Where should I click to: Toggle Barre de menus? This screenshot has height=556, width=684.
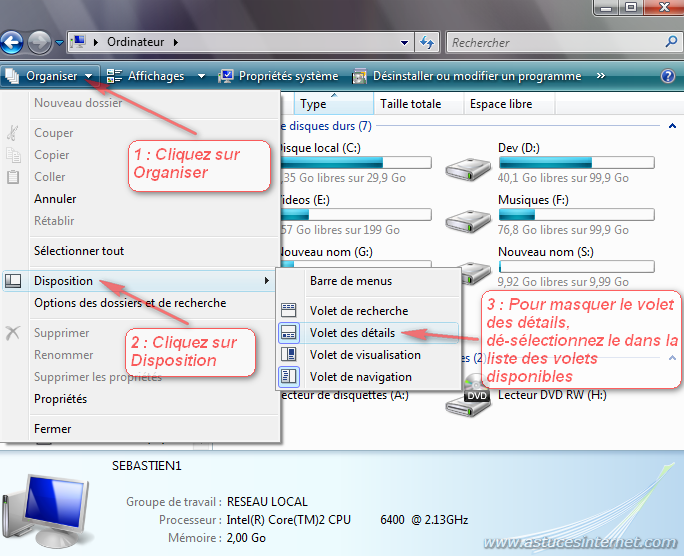pos(351,281)
